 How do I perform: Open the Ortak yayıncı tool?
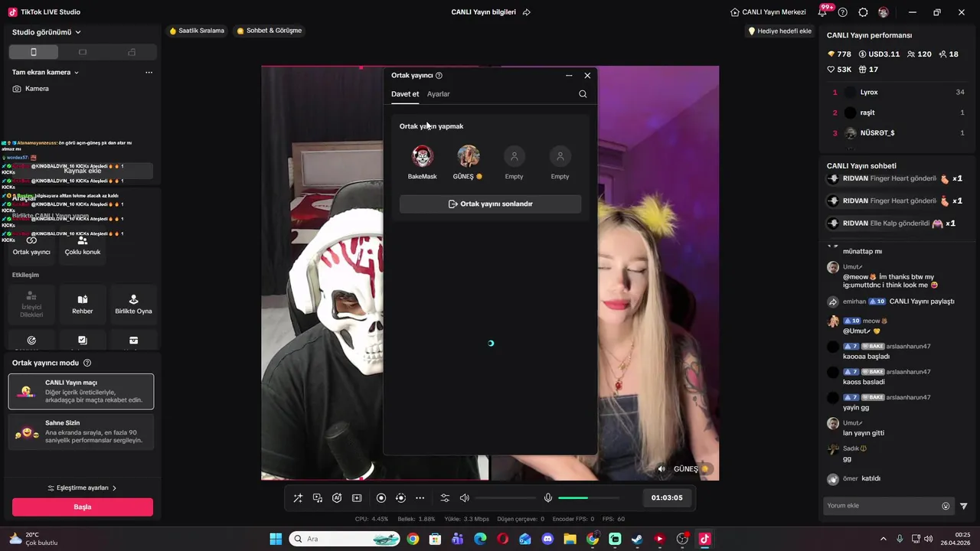pos(31,246)
